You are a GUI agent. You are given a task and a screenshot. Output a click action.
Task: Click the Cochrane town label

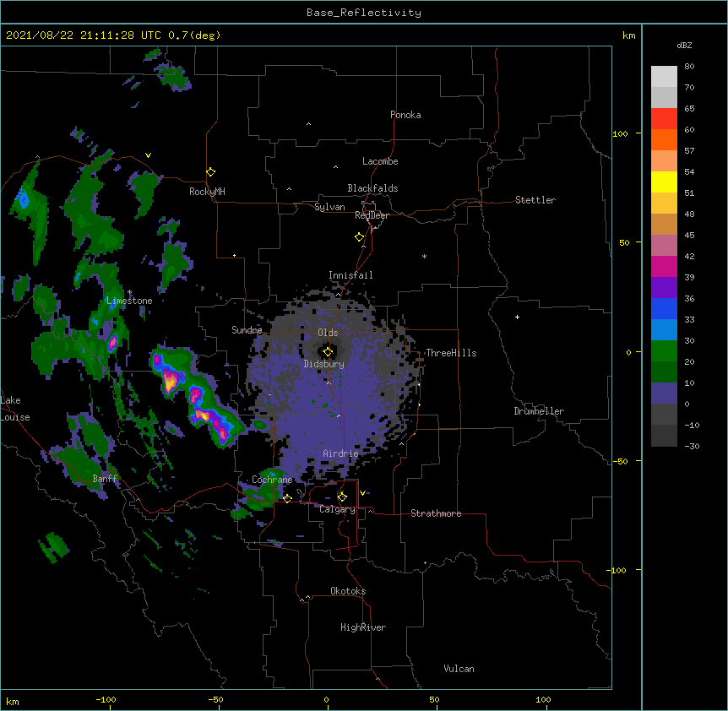pos(272,480)
